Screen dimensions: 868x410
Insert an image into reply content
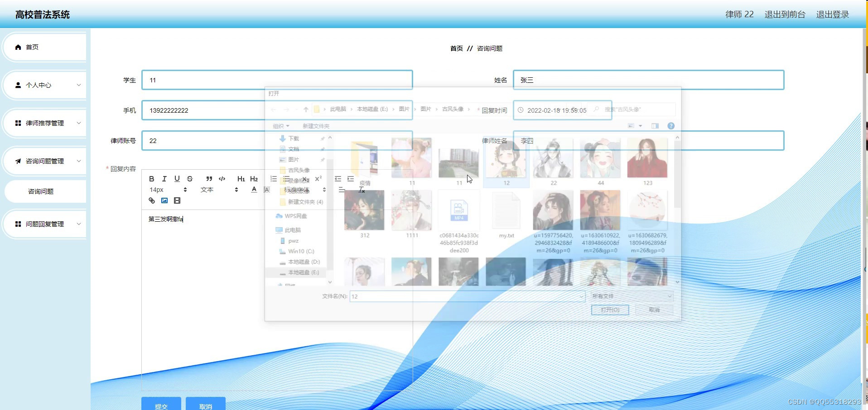pyautogui.click(x=164, y=200)
